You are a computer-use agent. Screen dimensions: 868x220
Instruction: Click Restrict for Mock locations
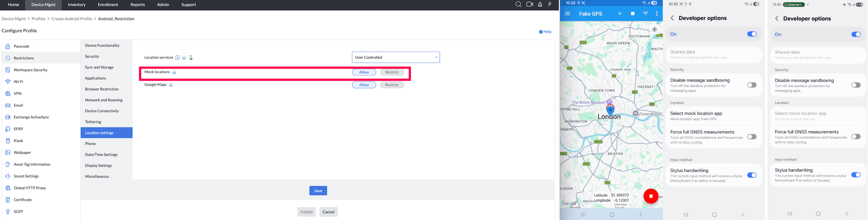point(392,72)
